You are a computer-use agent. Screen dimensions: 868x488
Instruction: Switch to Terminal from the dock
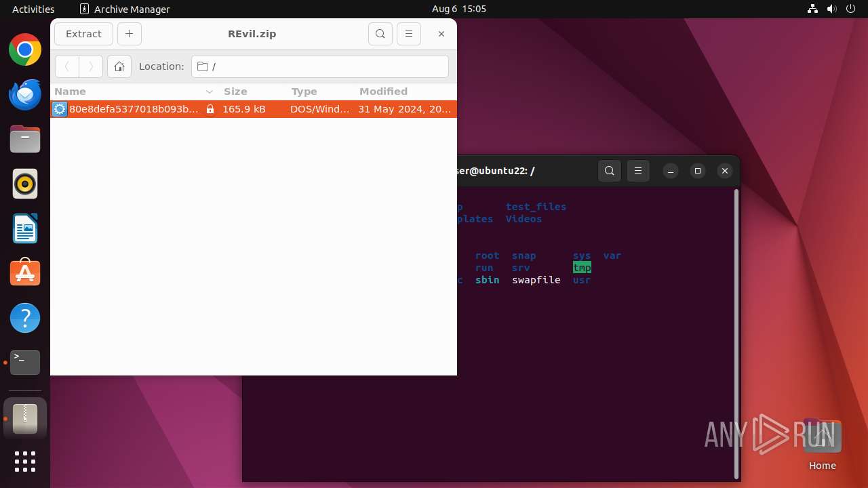coord(25,363)
